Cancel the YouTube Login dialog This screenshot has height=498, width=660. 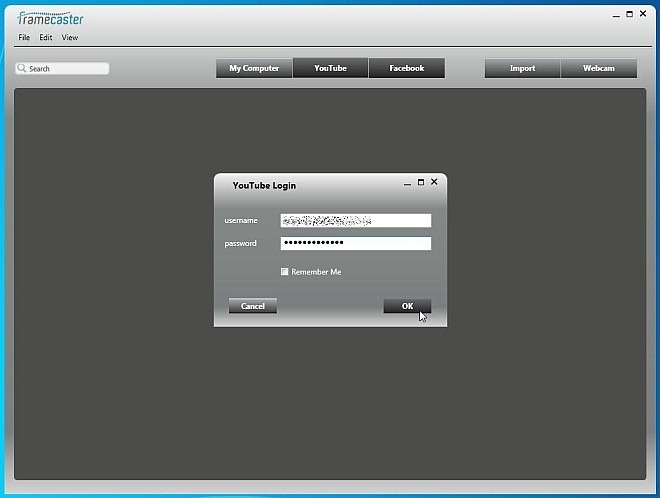point(253,306)
